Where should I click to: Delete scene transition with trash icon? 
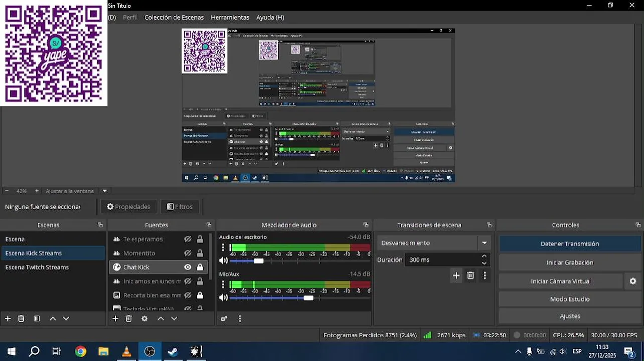pos(470,275)
